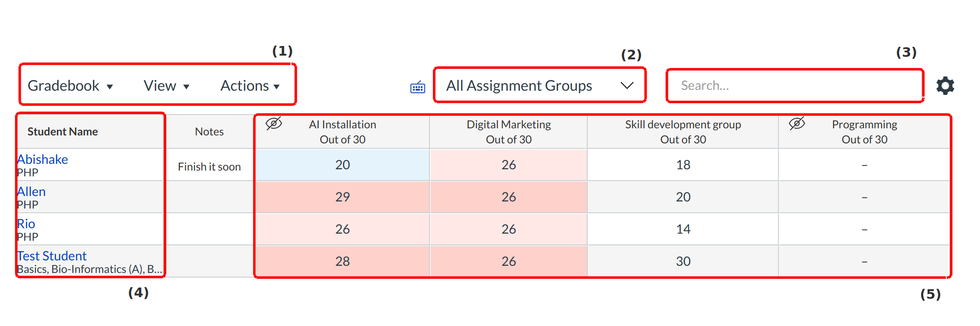The height and width of the screenshot is (326, 980).
Task: Open Allen's student profile link
Action: click(x=31, y=192)
